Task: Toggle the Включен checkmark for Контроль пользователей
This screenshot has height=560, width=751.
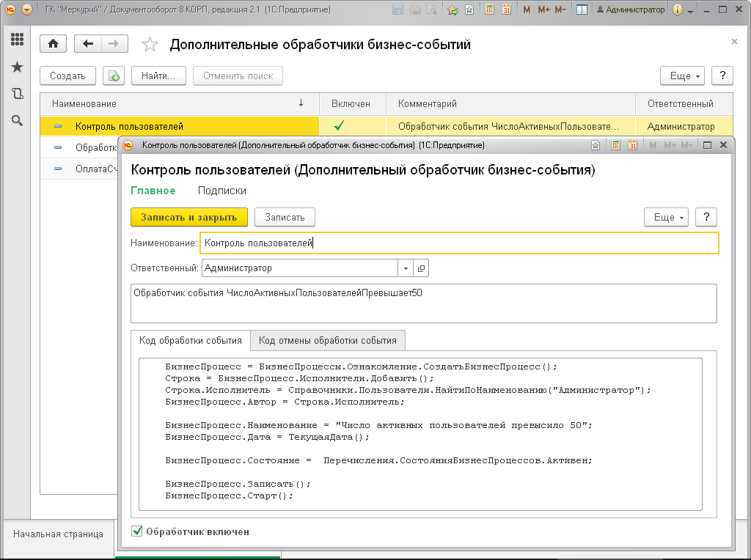Action: point(339,126)
